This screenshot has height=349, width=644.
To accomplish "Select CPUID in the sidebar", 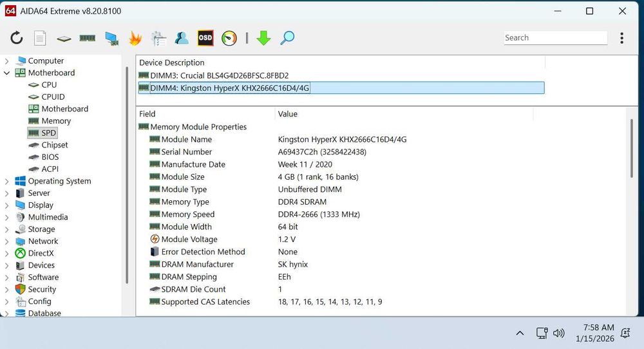I will click(53, 97).
